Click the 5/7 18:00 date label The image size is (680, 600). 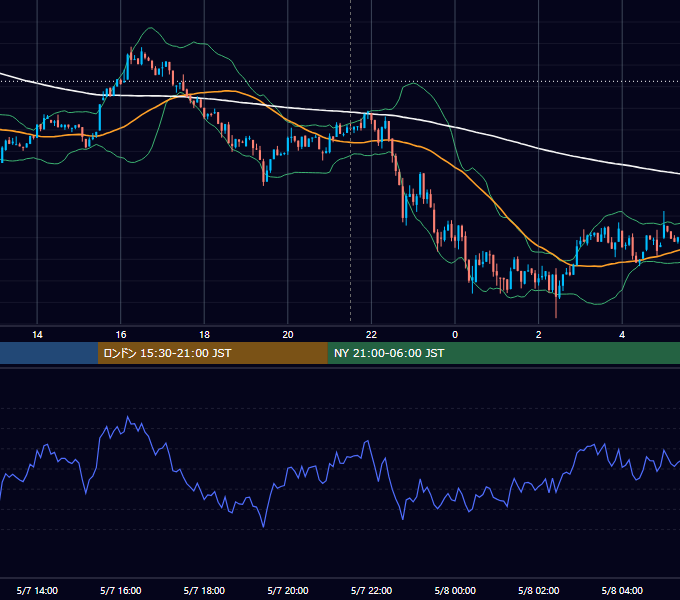pos(204,590)
